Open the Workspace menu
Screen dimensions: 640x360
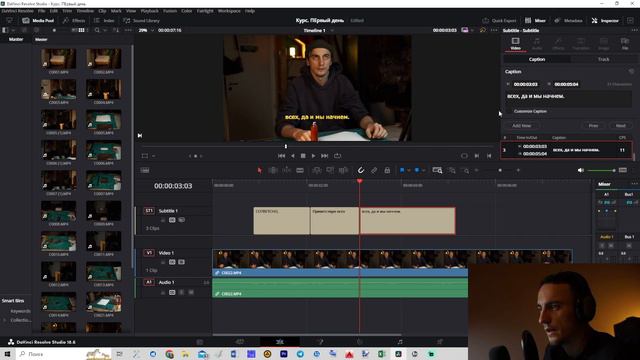(x=229, y=11)
